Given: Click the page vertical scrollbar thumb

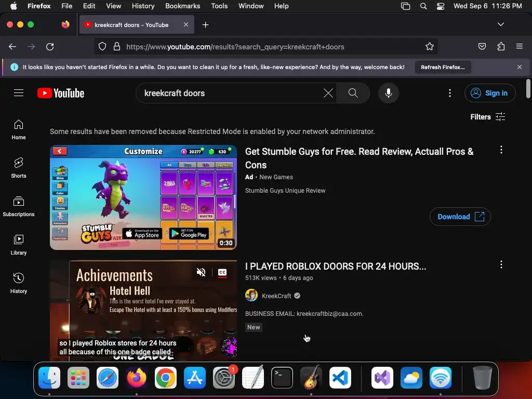Looking at the screenshot, I should (x=528, y=88).
